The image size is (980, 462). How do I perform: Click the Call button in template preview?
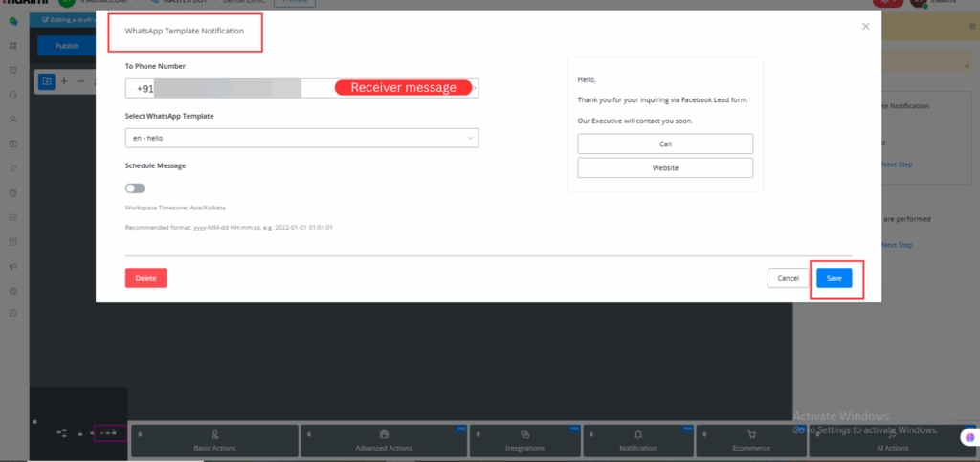pyautogui.click(x=665, y=143)
